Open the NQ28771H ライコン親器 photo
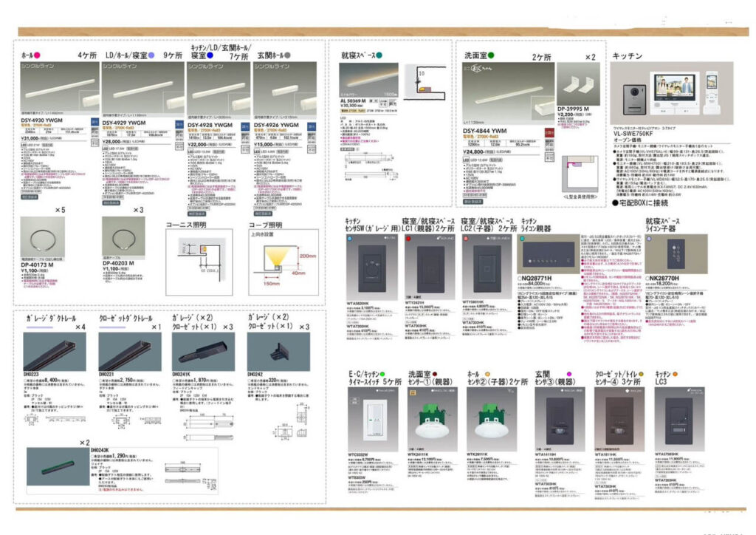The image size is (756, 535). click(549, 254)
